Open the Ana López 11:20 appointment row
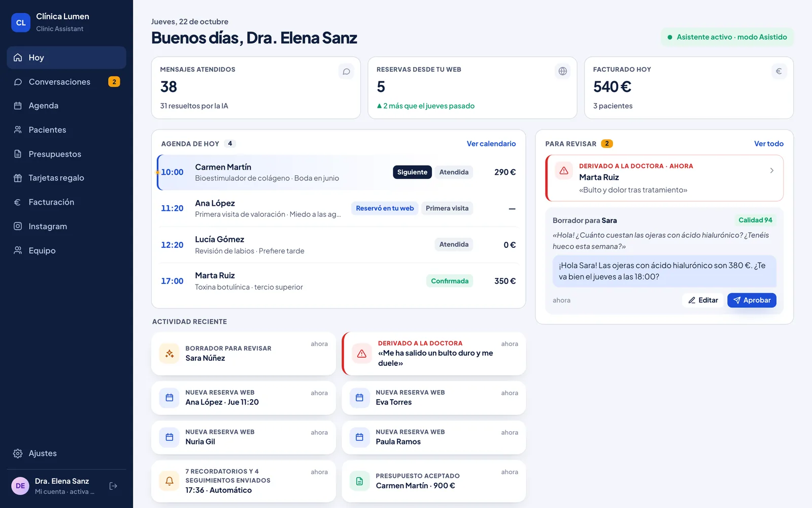This screenshot has height=508, width=812. [339, 208]
